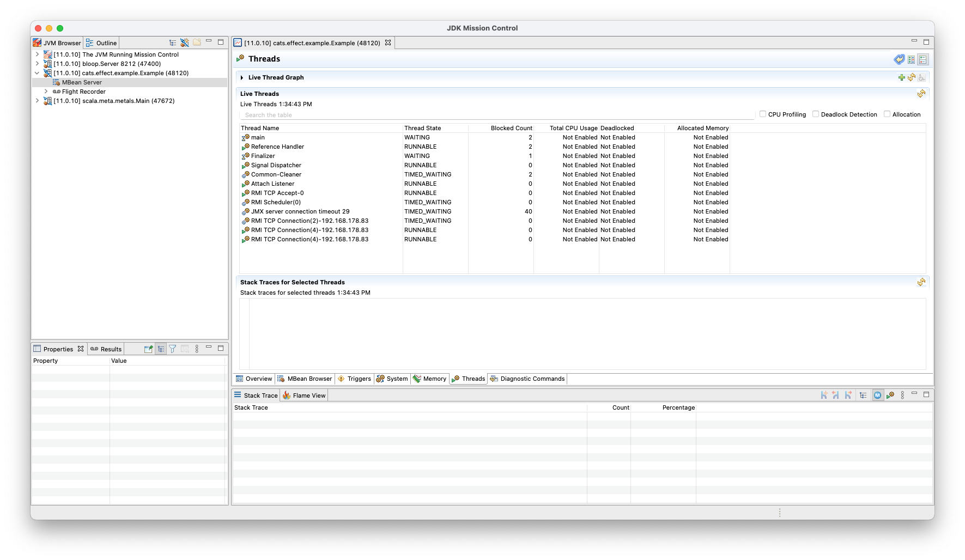Viewport: 965px width, 560px height.
Task: Click the previous frame group icon with left arrow
Action: click(x=836, y=395)
